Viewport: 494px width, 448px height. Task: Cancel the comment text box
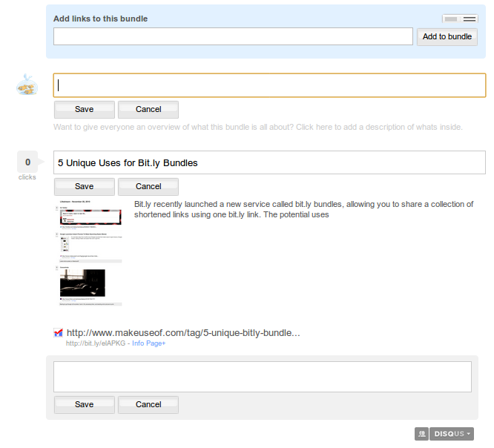148,404
